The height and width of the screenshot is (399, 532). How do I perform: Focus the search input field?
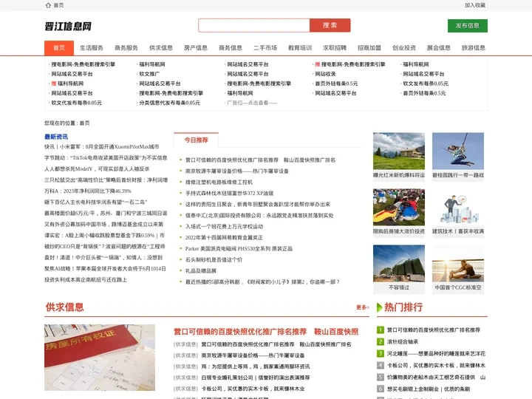(254, 25)
